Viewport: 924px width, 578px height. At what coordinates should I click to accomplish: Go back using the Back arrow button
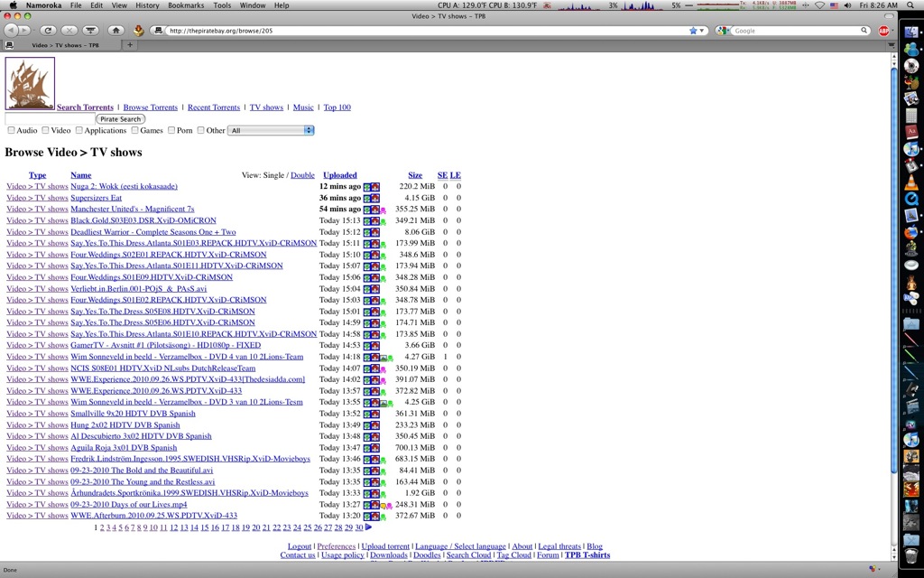click(x=11, y=31)
